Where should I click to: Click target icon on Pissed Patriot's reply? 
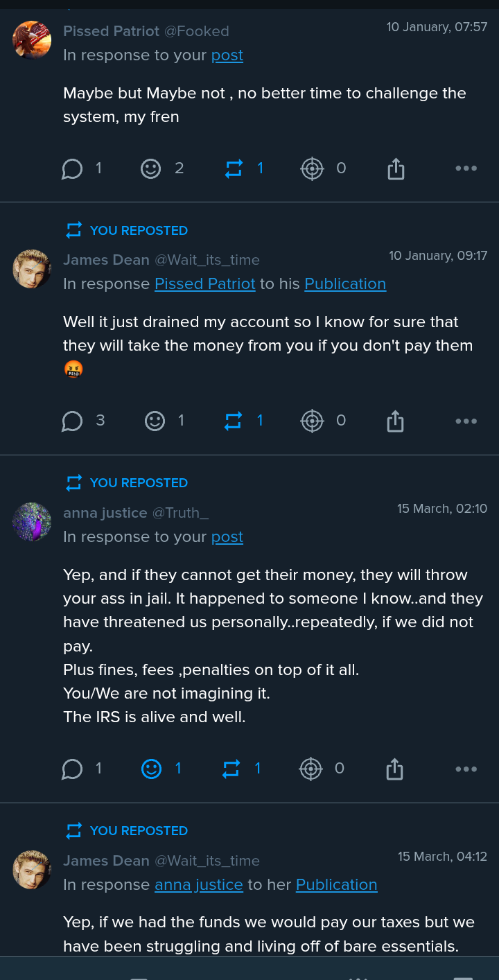click(x=312, y=168)
